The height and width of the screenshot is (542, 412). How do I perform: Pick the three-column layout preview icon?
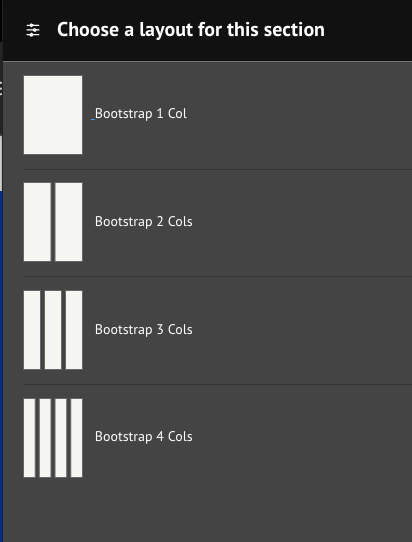53,330
